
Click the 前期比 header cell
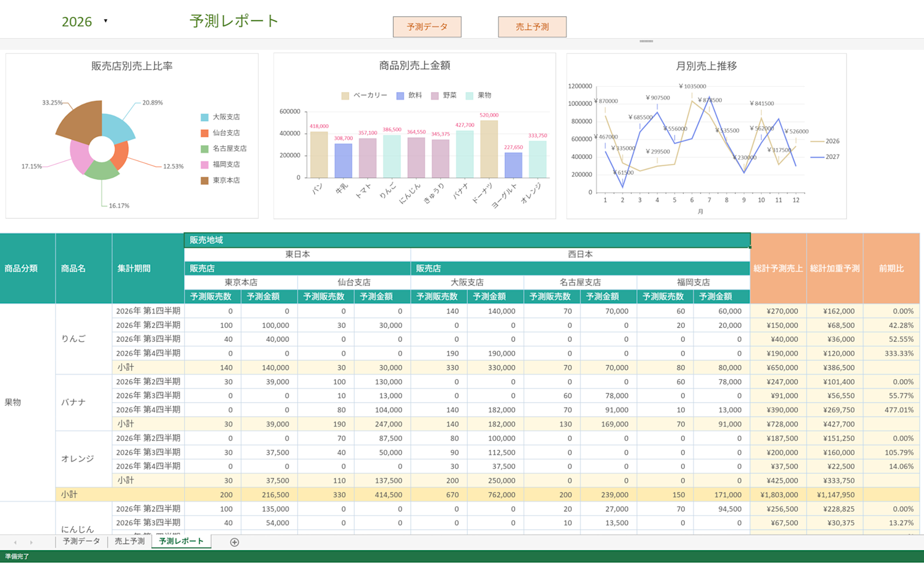[x=892, y=268]
